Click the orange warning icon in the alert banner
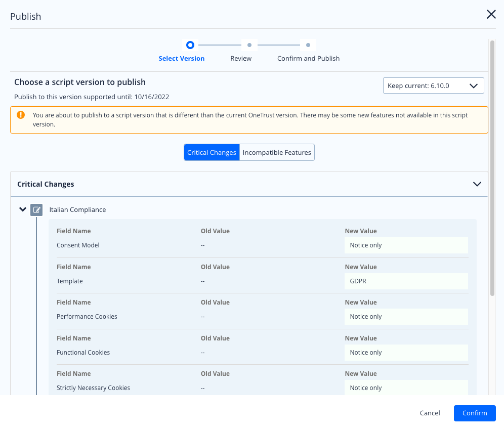Image resolution: width=504 pixels, height=430 pixels. coord(21,115)
